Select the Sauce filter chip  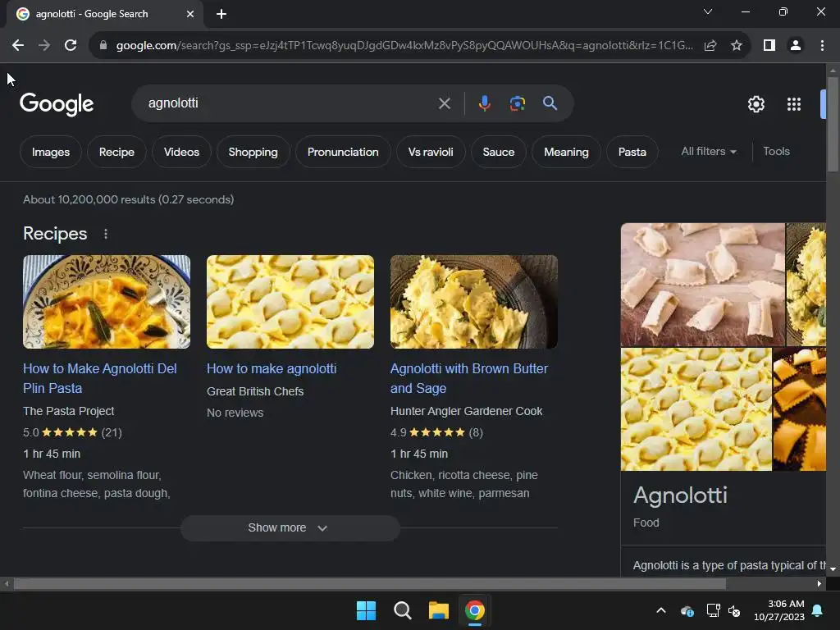(x=498, y=152)
